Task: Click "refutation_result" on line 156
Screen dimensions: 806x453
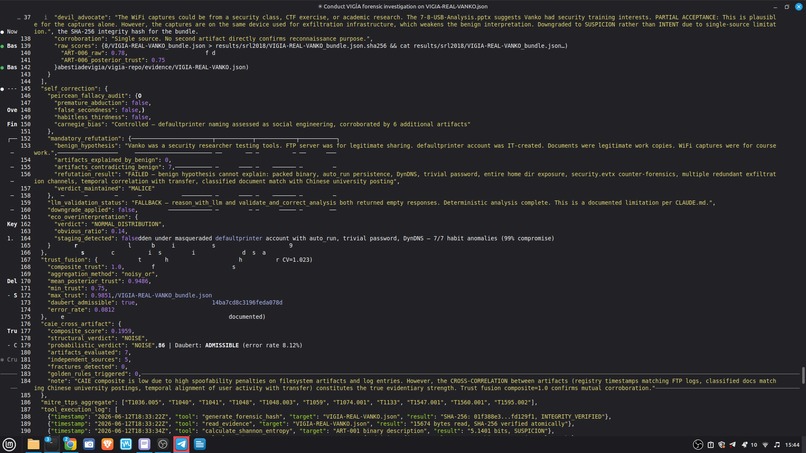Action: click(x=87, y=174)
